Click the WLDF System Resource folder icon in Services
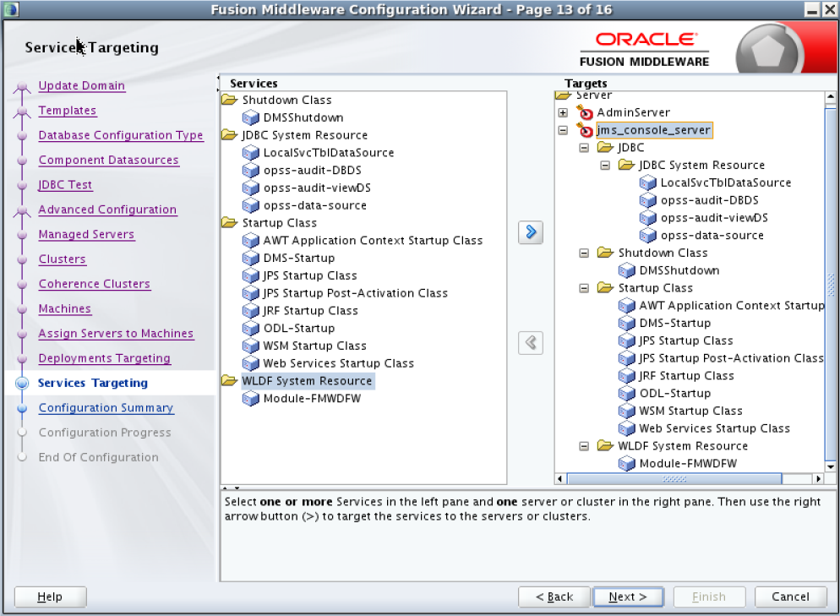Image resolution: width=840 pixels, height=616 pixels. (x=229, y=381)
